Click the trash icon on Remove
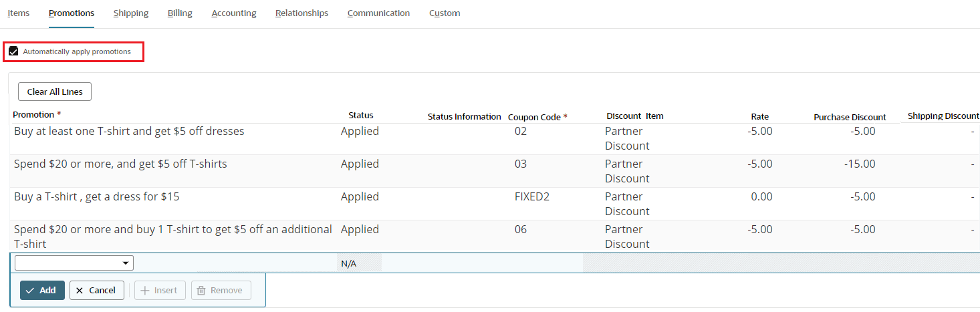Screen dimensions: 980x312 (201, 291)
